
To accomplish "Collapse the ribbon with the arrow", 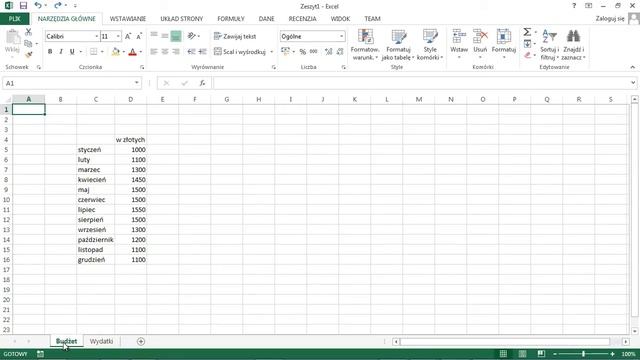I will pyautogui.click(x=633, y=67).
